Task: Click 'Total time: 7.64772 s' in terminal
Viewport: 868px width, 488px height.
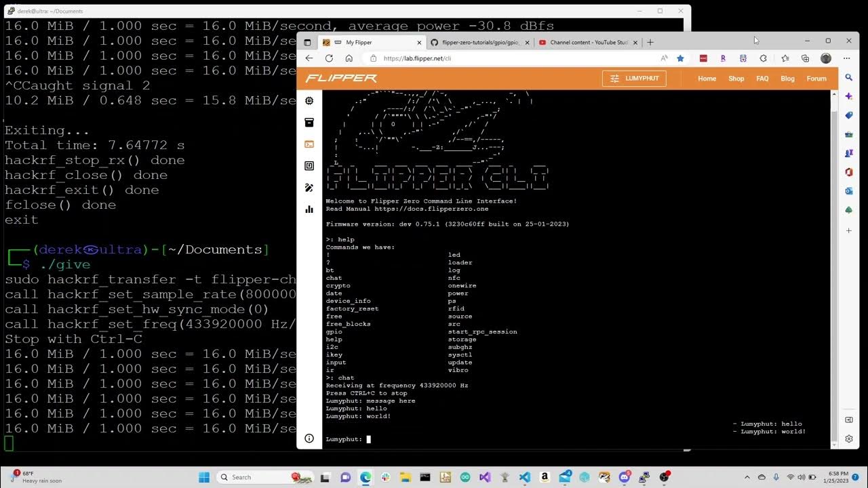Action: click(x=94, y=145)
